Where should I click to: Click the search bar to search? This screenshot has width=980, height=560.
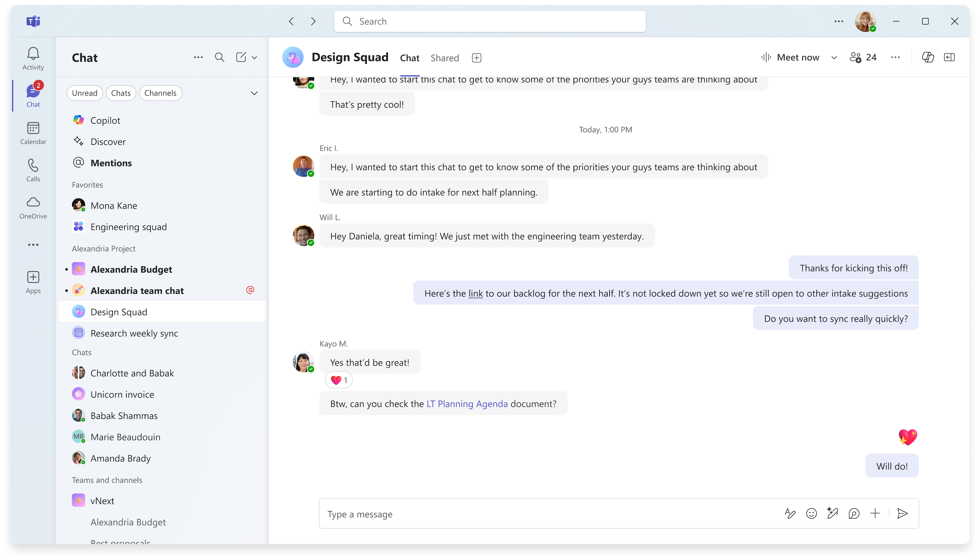(x=490, y=21)
